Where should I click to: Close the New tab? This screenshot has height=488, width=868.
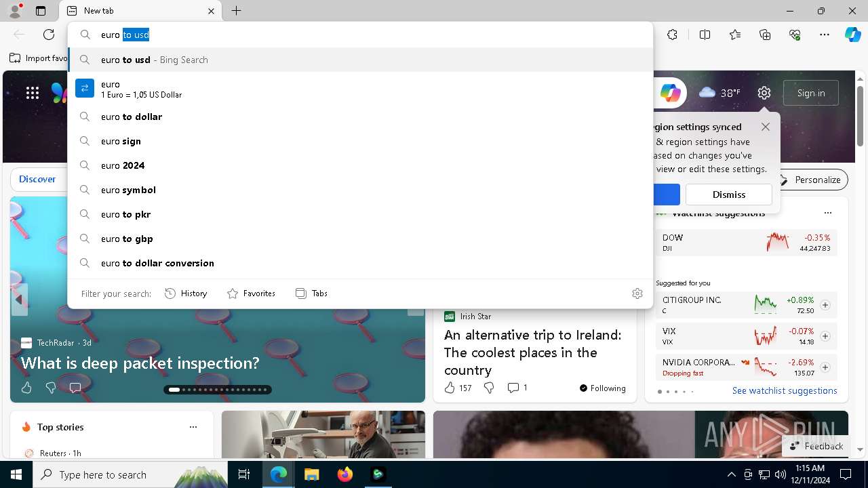(211, 11)
